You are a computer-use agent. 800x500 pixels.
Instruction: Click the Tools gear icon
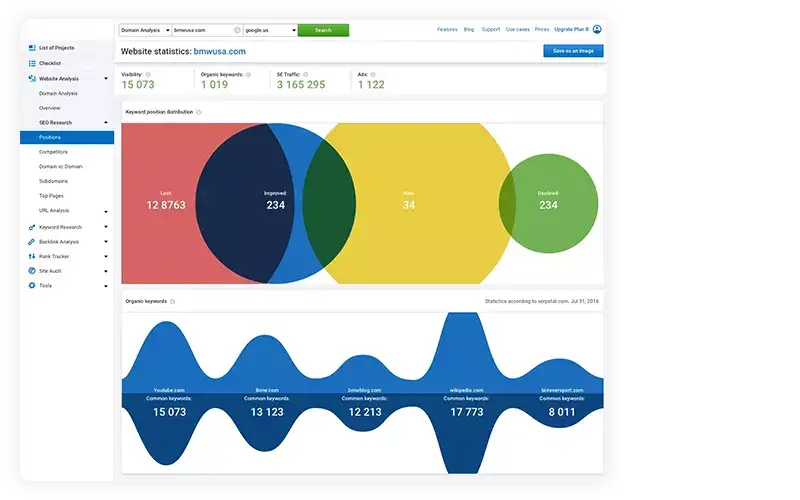click(32, 285)
